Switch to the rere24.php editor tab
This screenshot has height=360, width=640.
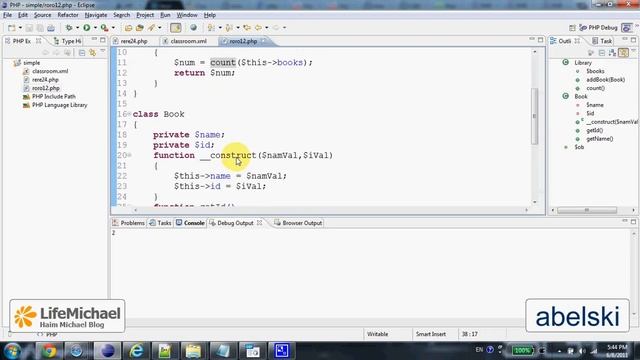(x=130, y=41)
